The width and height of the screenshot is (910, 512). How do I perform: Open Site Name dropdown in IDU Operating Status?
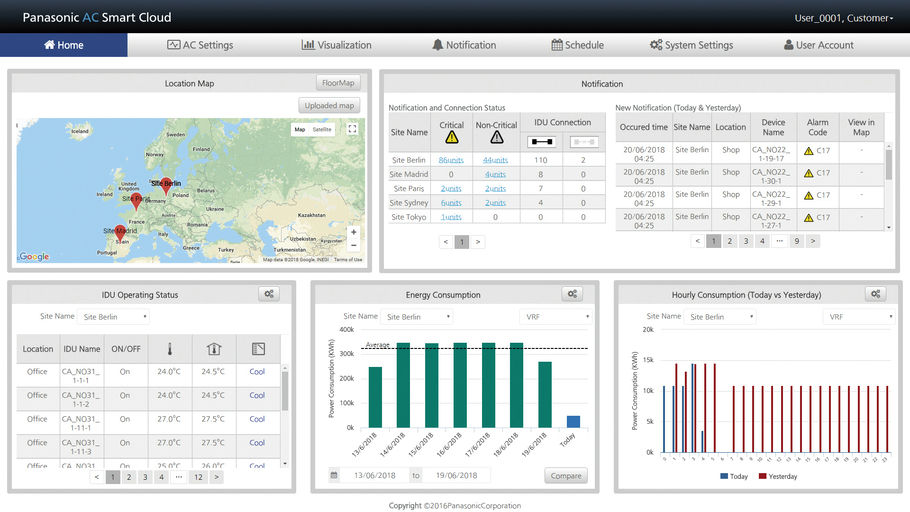coord(114,317)
